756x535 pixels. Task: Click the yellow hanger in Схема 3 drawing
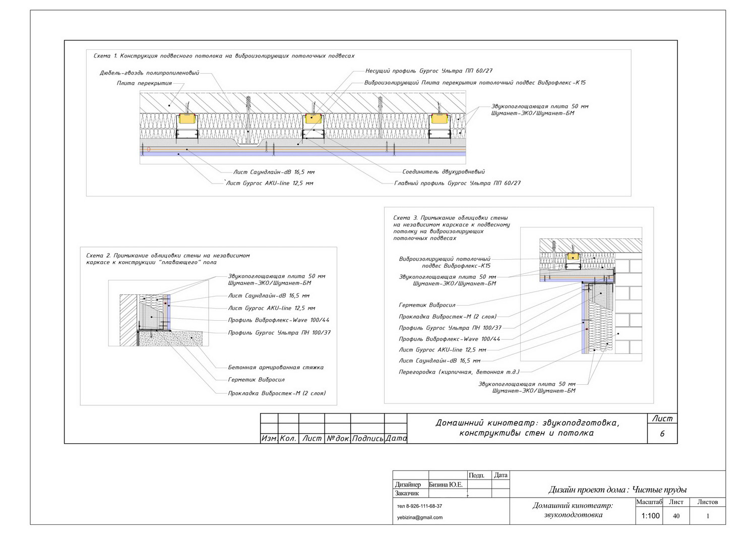(x=574, y=257)
